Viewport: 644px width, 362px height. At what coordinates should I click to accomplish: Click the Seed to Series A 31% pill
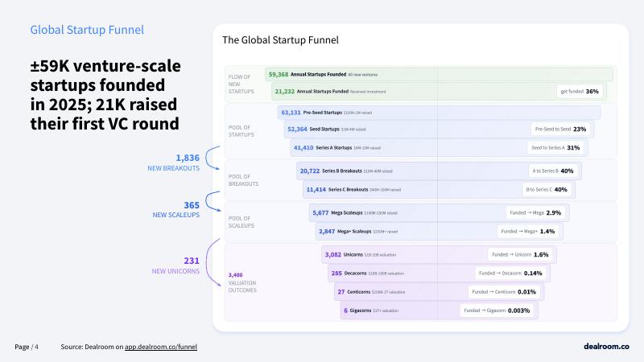click(x=555, y=148)
